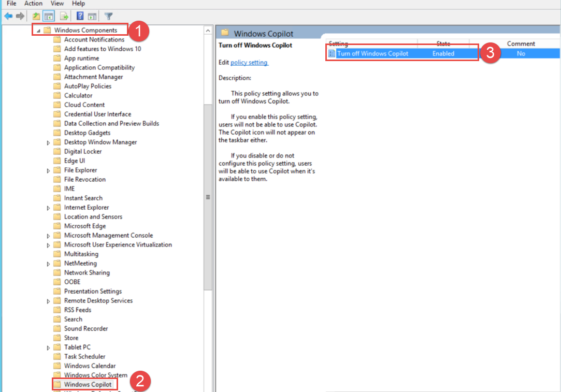The image size is (561, 392).
Task: Select the Attachment Manager folder
Action: pyautogui.click(x=93, y=77)
